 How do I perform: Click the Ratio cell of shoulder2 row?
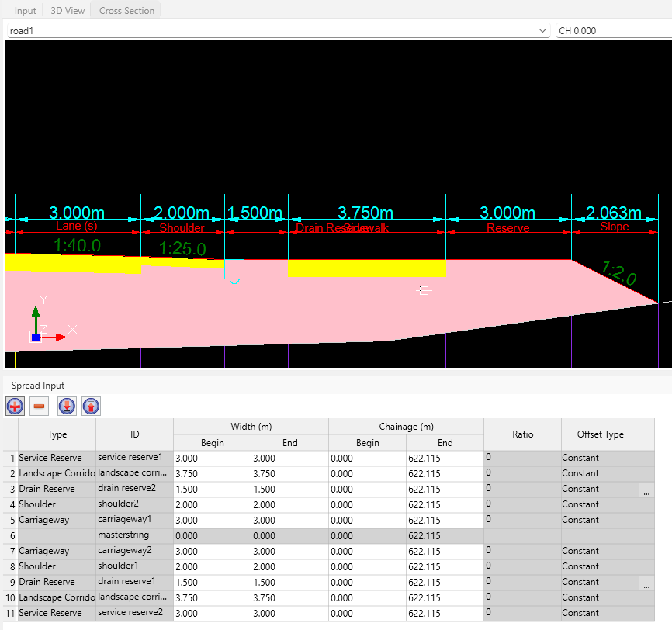522,504
